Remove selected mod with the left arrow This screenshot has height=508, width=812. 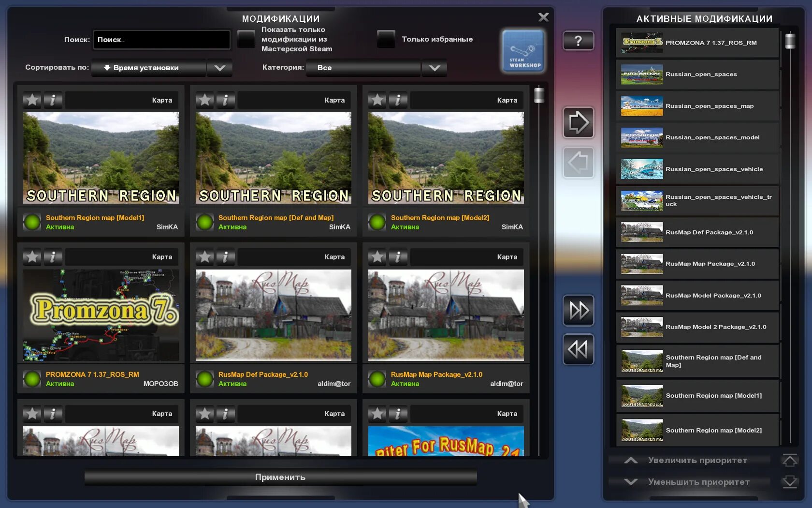tap(579, 163)
